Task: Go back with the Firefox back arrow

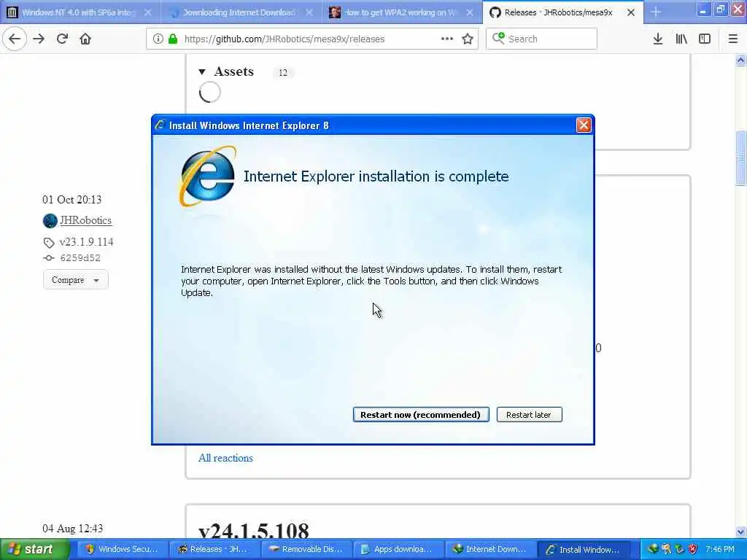Action: pyautogui.click(x=15, y=39)
